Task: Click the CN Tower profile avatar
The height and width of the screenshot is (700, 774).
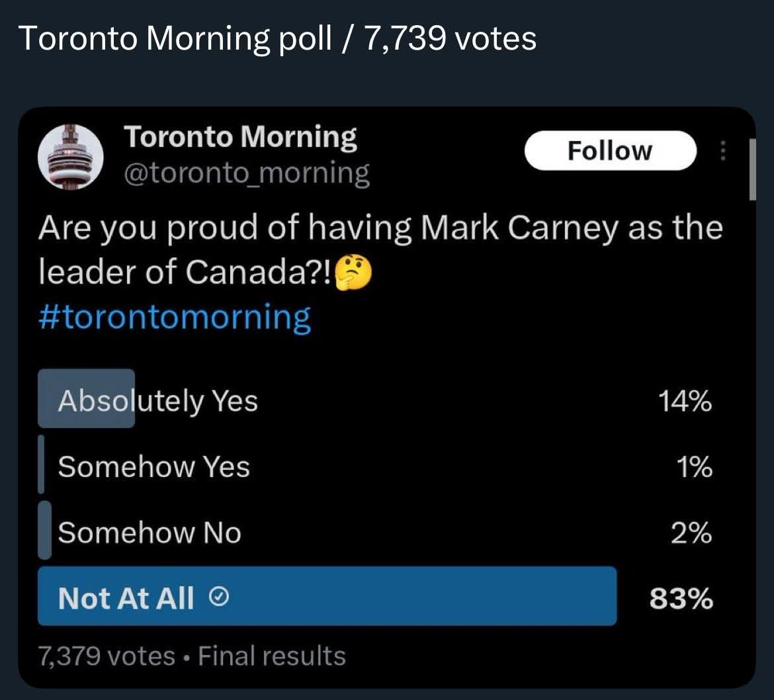Action: click(x=71, y=155)
